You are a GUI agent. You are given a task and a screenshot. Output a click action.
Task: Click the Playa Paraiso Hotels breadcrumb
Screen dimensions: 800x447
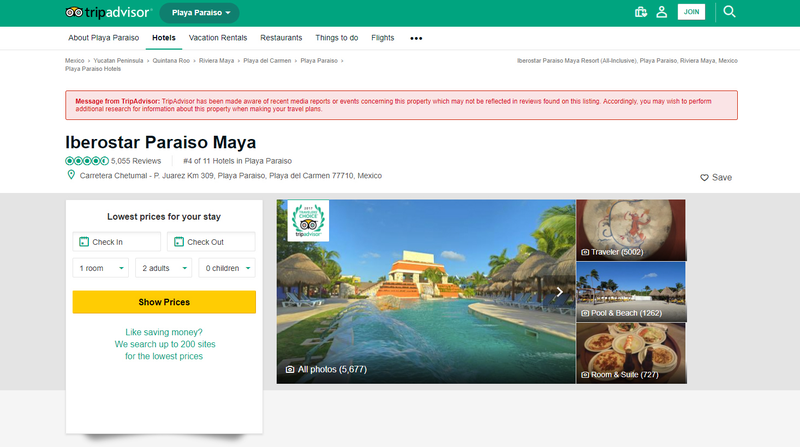pyautogui.click(x=93, y=69)
